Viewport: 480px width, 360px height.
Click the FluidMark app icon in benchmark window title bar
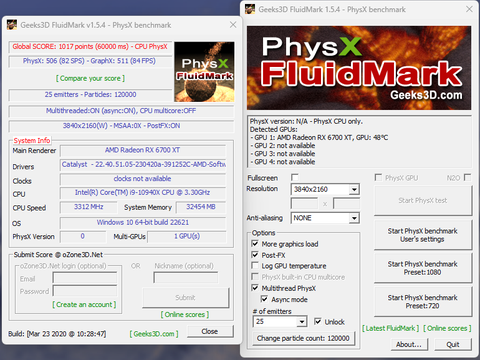click(250, 9)
